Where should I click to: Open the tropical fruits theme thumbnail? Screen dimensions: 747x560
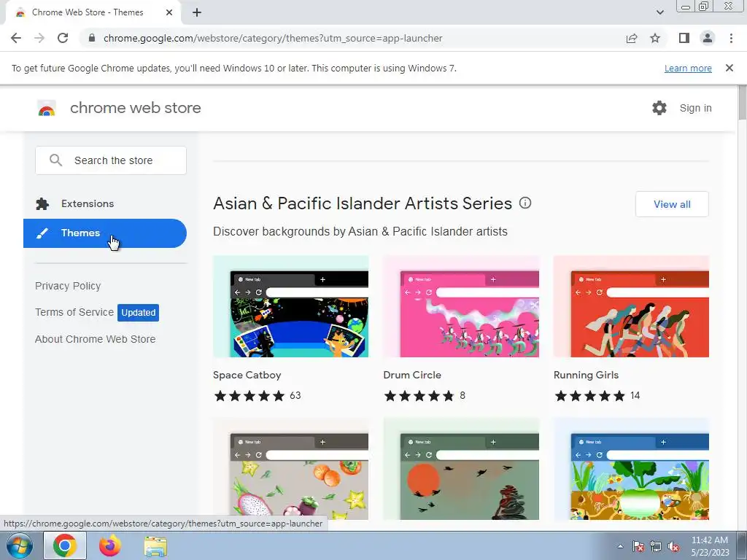point(290,469)
